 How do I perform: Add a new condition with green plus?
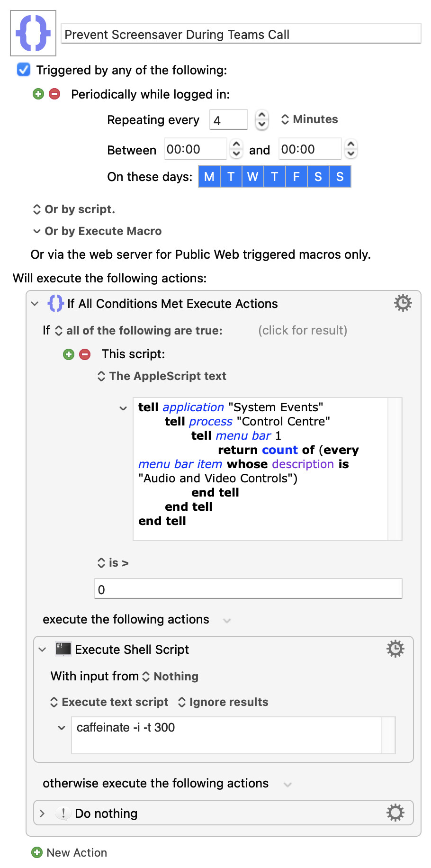click(x=69, y=354)
